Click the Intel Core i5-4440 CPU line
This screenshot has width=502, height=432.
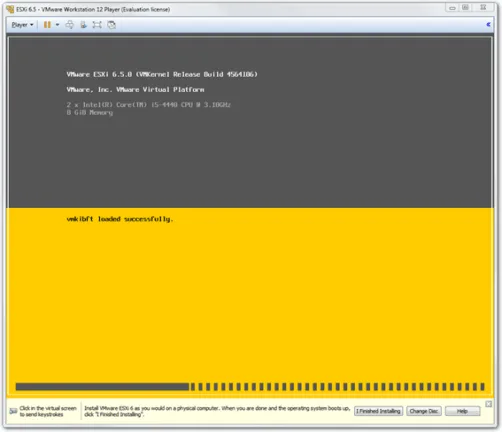click(148, 105)
